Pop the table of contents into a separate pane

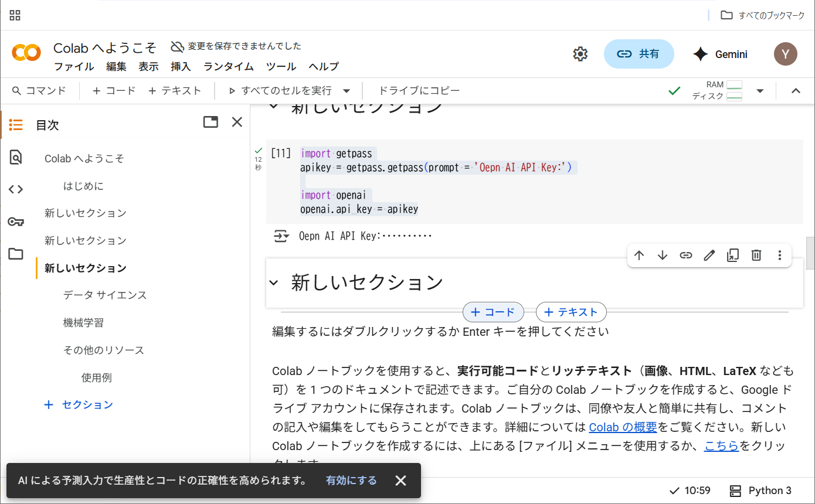coord(210,122)
